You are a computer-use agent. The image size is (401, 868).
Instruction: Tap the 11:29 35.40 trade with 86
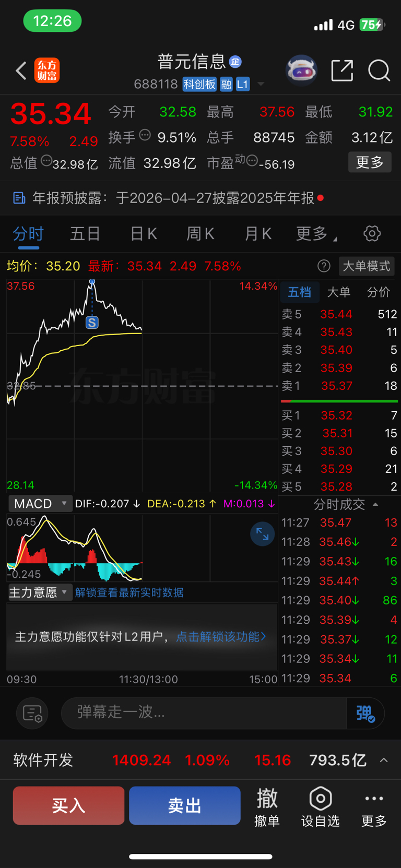click(x=339, y=600)
